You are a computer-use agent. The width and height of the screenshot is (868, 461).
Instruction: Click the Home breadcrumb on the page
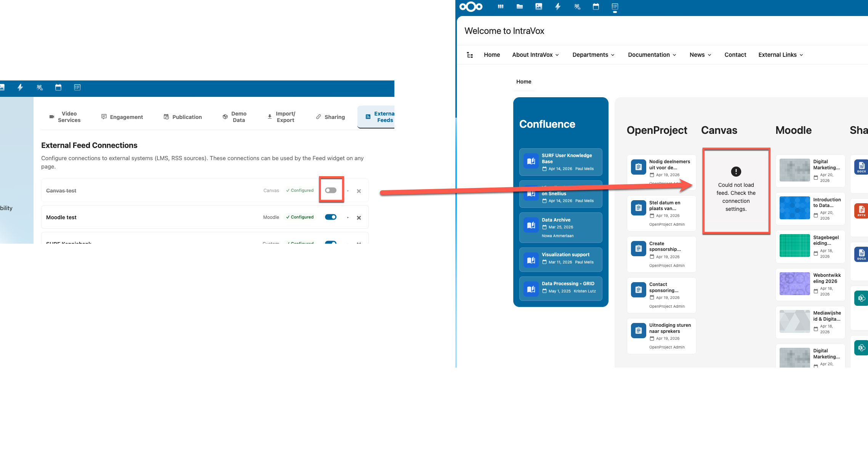coord(524,82)
